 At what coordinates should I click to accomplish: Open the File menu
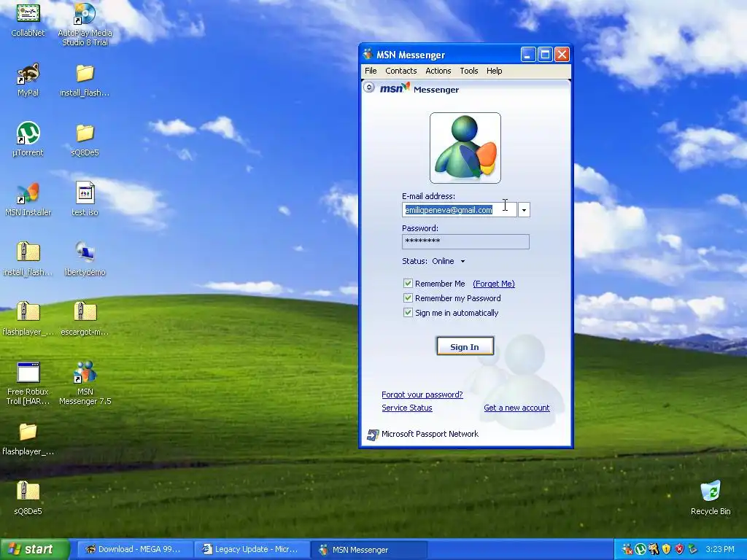(x=371, y=71)
